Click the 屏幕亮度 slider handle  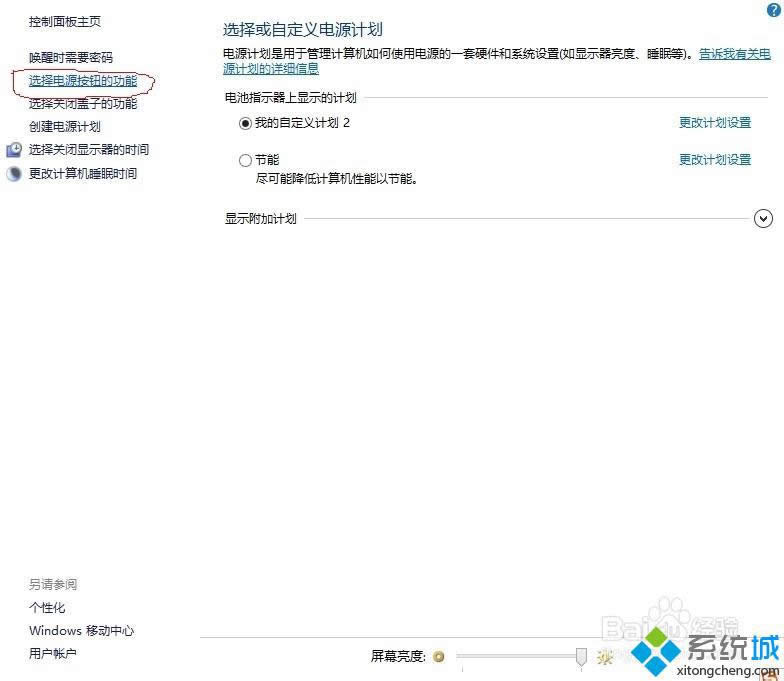(581, 657)
